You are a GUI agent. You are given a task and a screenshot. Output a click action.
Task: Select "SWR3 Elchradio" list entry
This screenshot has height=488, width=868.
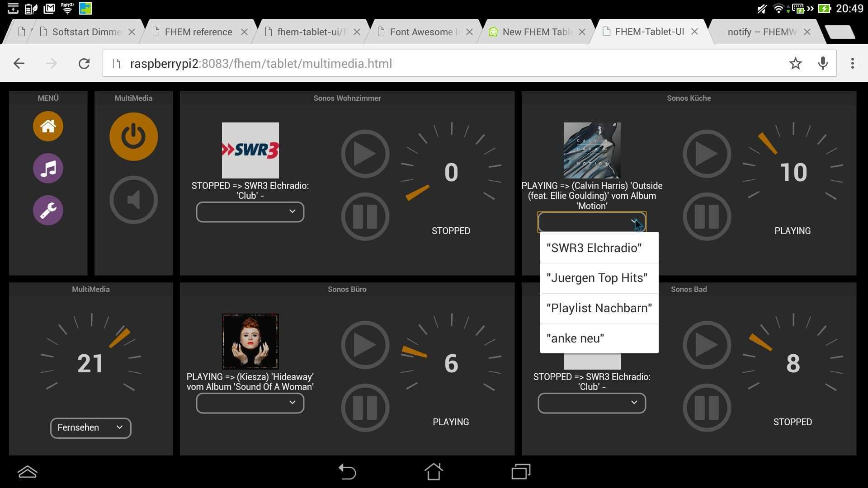click(594, 248)
